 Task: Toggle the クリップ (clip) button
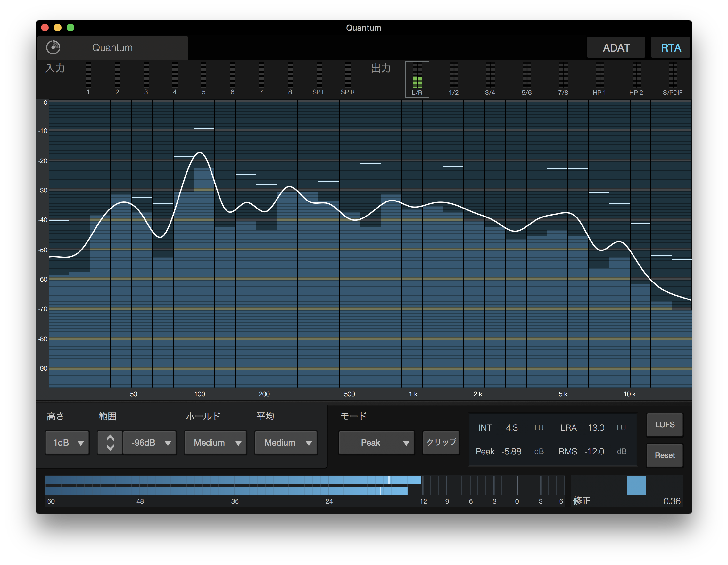tap(441, 442)
